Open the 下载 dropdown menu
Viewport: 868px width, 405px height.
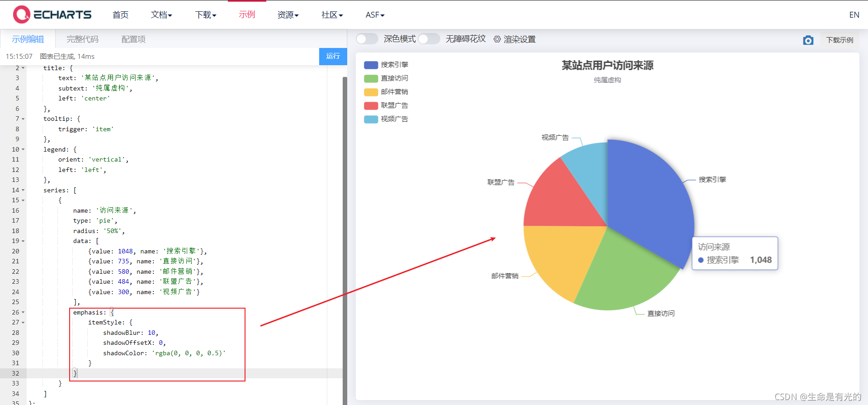tap(206, 15)
